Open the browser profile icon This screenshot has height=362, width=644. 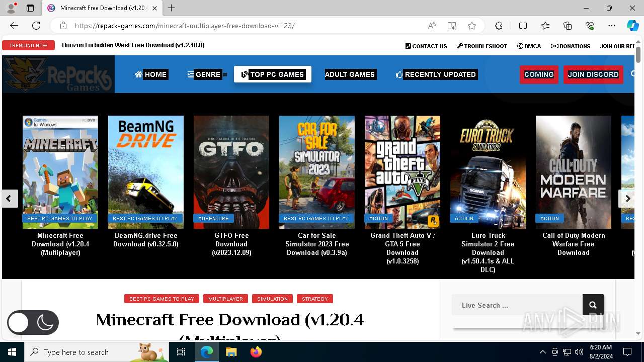tap(11, 8)
